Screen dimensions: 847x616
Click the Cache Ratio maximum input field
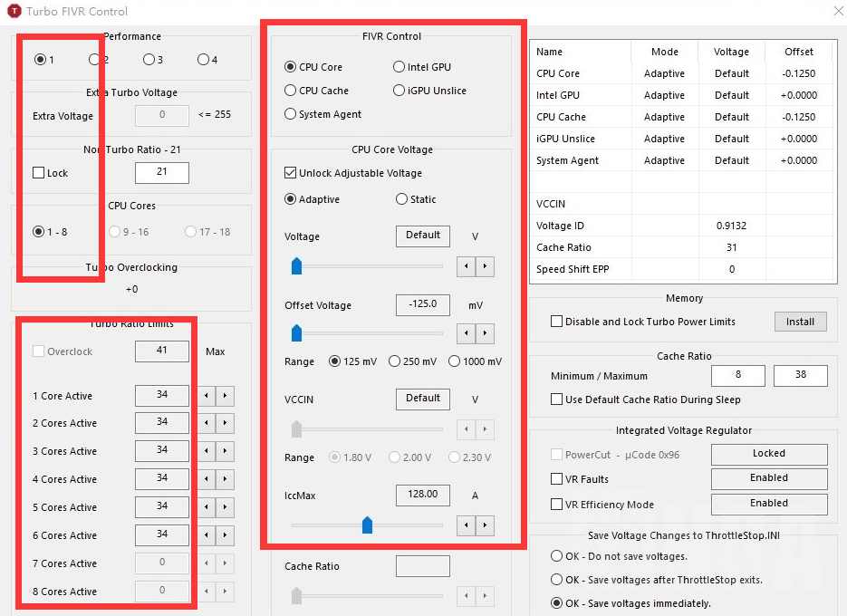pos(800,376)
